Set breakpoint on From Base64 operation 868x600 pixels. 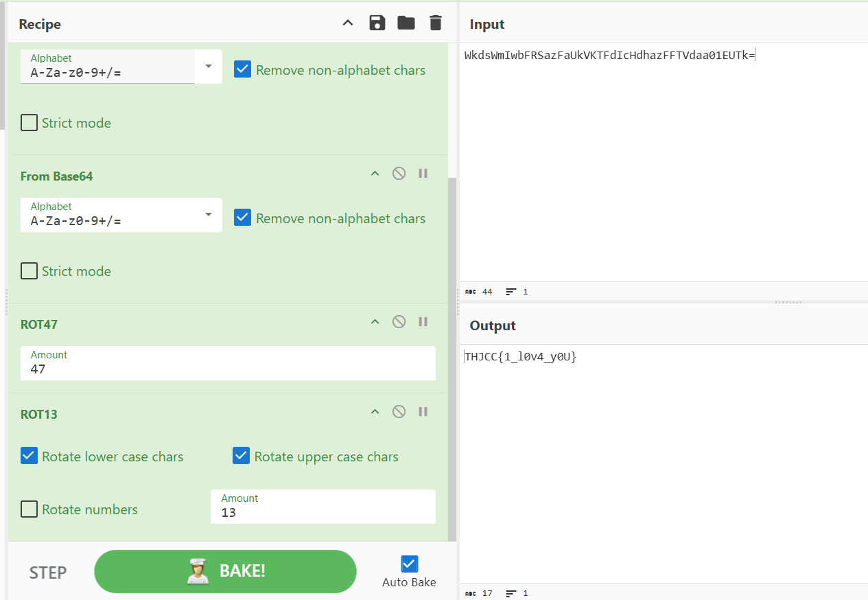(423, 174)
